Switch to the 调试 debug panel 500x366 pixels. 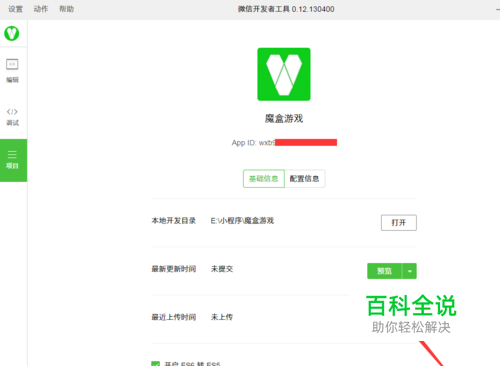pyautogui.click(x=12, y=117)
